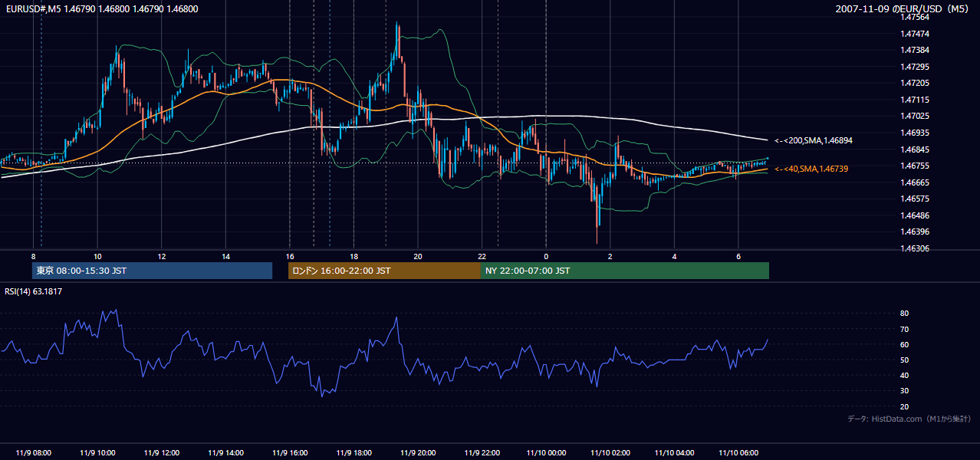Click the 1.46486 price axis label

pyautogui.click(x=915, y=215)
